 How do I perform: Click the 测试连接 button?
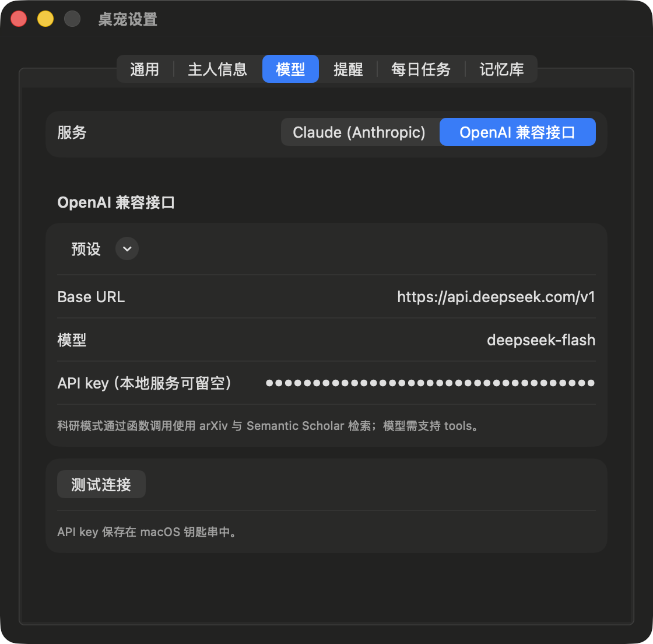click(x=101, y=484)
